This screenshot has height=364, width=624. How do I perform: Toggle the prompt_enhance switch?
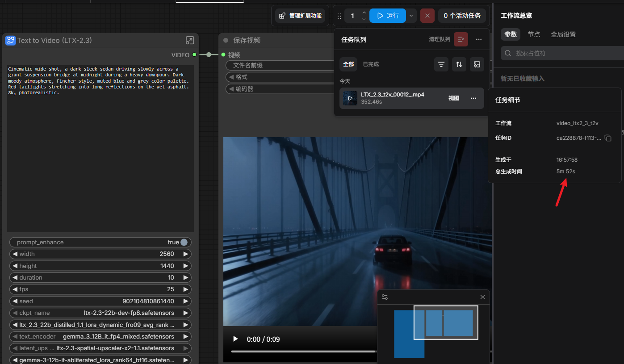[184, 242]
